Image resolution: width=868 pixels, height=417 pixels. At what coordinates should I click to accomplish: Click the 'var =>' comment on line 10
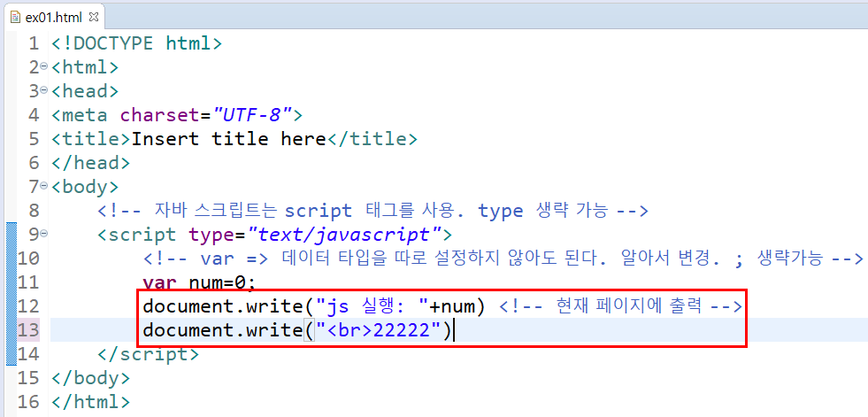coord(503,258)
